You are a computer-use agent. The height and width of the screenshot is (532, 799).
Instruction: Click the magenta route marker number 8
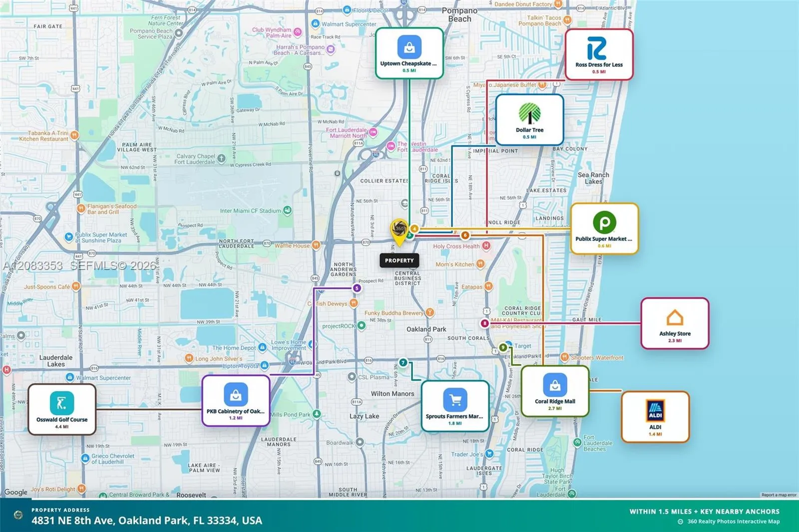point(484,323)
